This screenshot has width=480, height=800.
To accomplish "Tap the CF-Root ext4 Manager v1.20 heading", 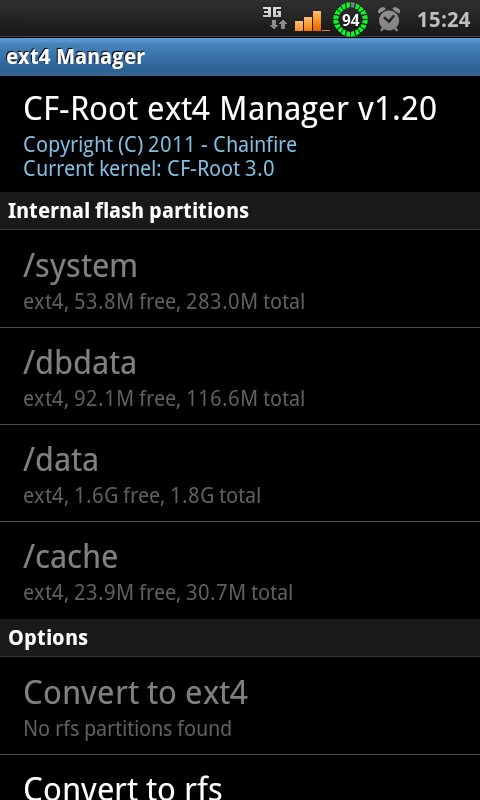I will [230, 109].
